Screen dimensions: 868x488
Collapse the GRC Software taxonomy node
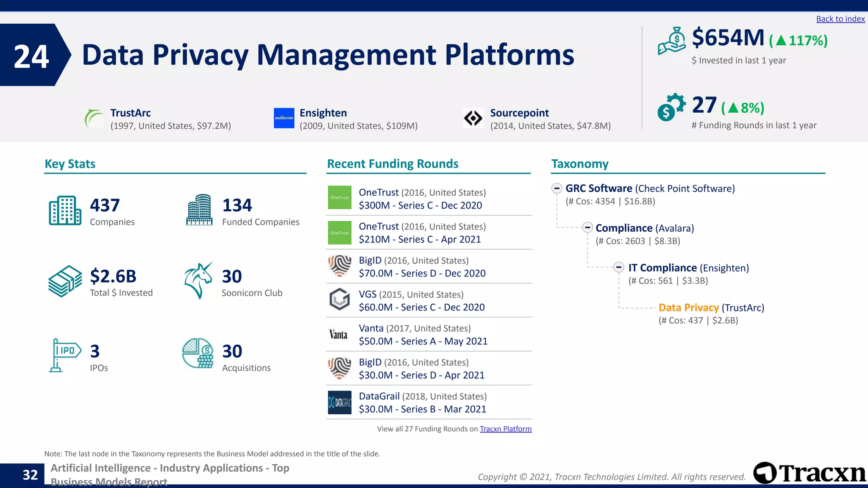click(557, 188)
